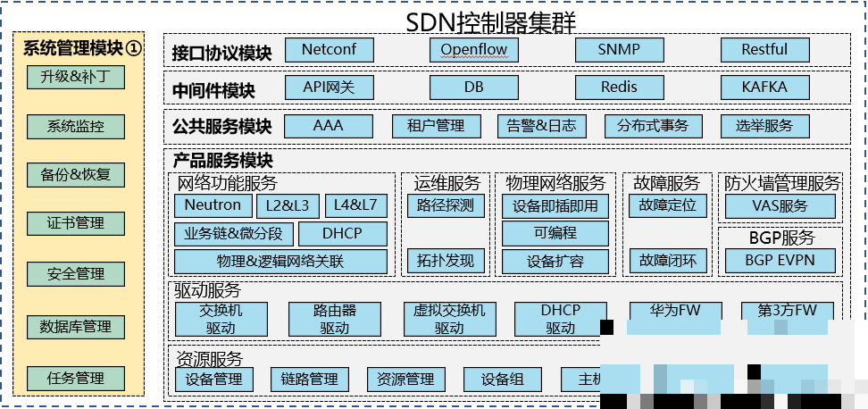
Task: Click the 拓扑发现 box
Action: pyautogui.click(x=446, y=261)
